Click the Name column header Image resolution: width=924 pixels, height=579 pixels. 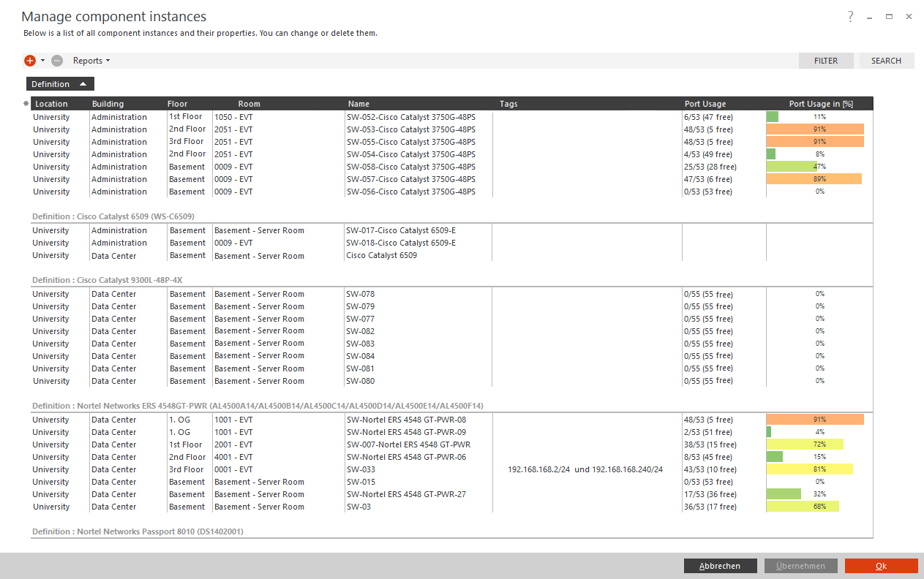pos(358,104)
